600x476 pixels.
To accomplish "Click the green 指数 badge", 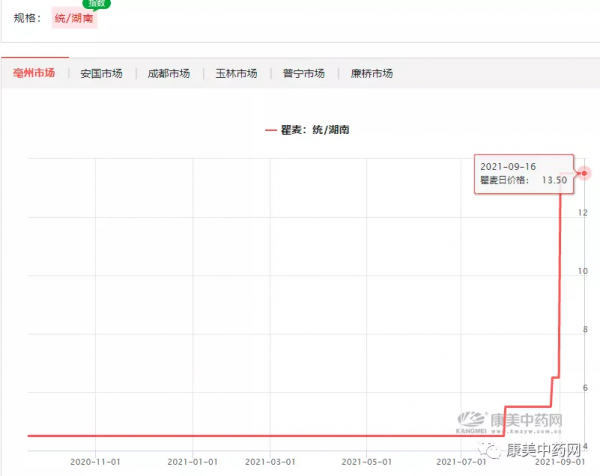I will point(96,4).
